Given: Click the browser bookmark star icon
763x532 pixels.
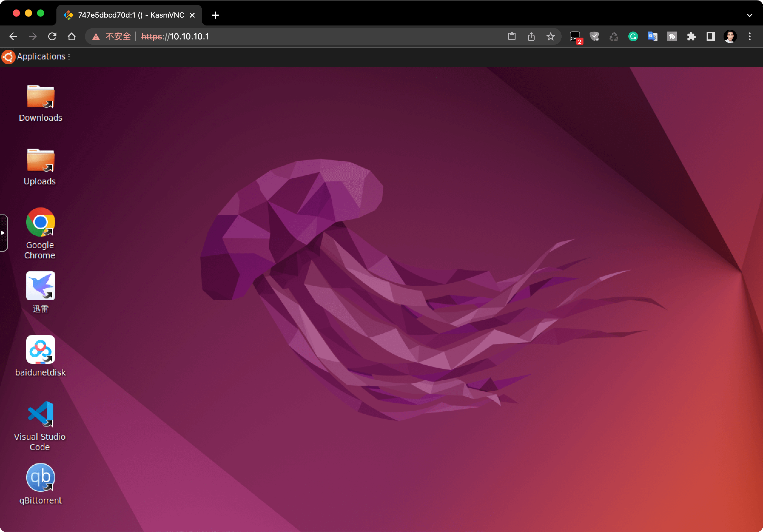Looking at the screenshot, I should coord(550,37).
